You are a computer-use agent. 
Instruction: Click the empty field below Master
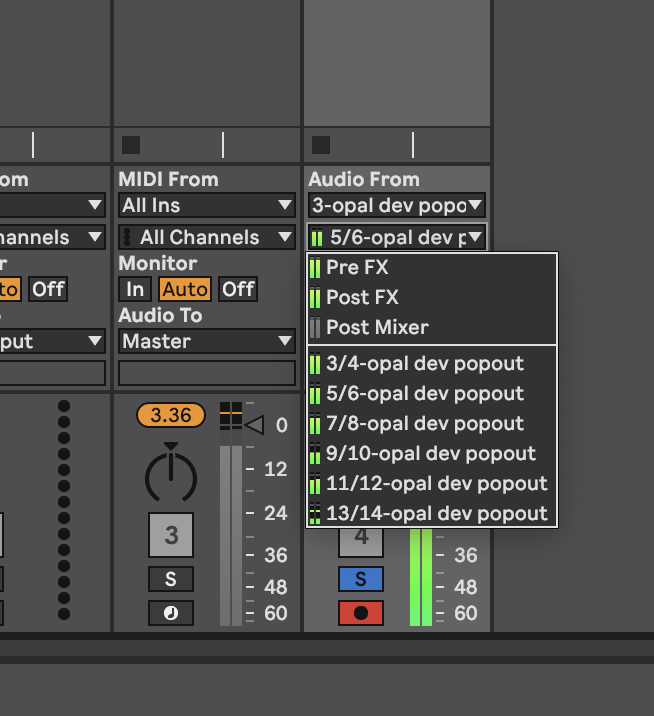(207, 373)
